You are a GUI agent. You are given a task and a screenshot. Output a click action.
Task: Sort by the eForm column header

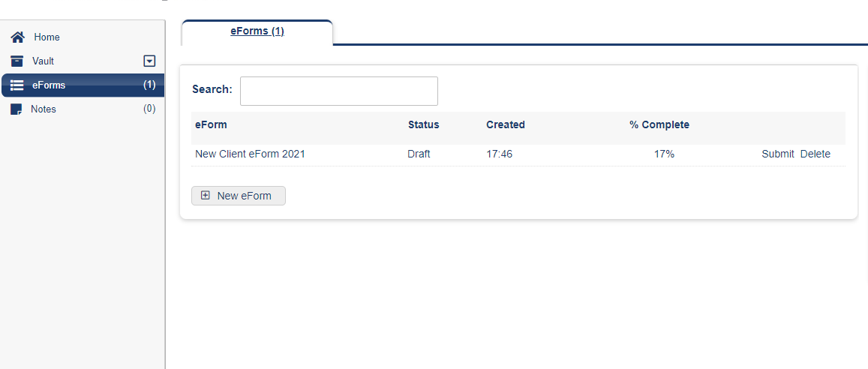(x=211, y=125)
